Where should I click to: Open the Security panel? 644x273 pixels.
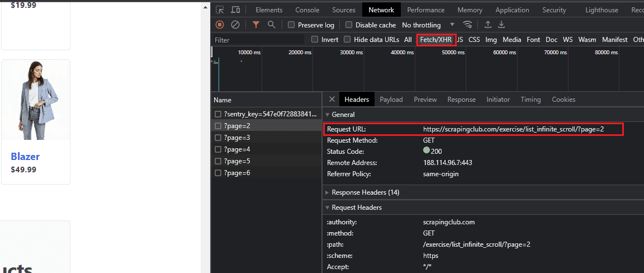tap(554, 10)
